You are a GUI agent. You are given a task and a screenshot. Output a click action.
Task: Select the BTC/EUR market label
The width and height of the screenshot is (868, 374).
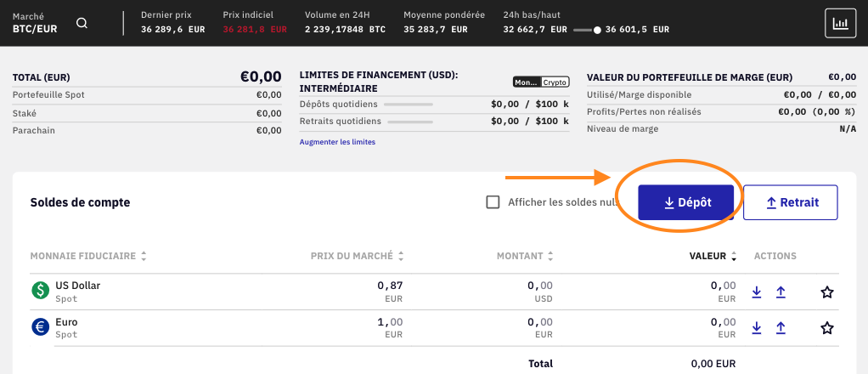point(35,29)
